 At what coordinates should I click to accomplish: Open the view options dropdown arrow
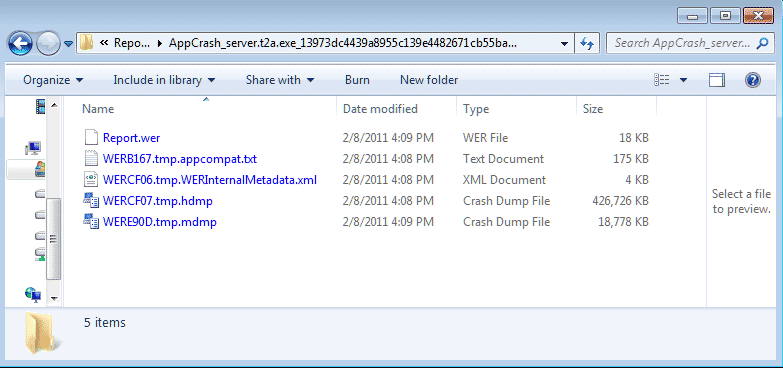(x=683, y=80)
